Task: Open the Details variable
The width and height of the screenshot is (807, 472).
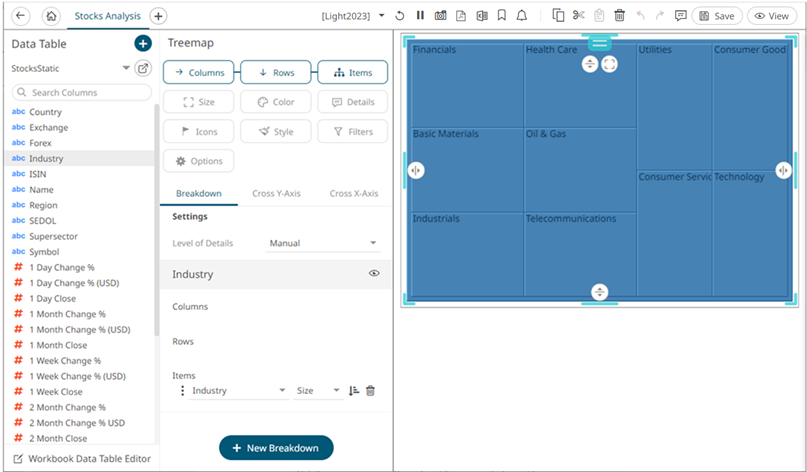Action: tap(353, 102)
